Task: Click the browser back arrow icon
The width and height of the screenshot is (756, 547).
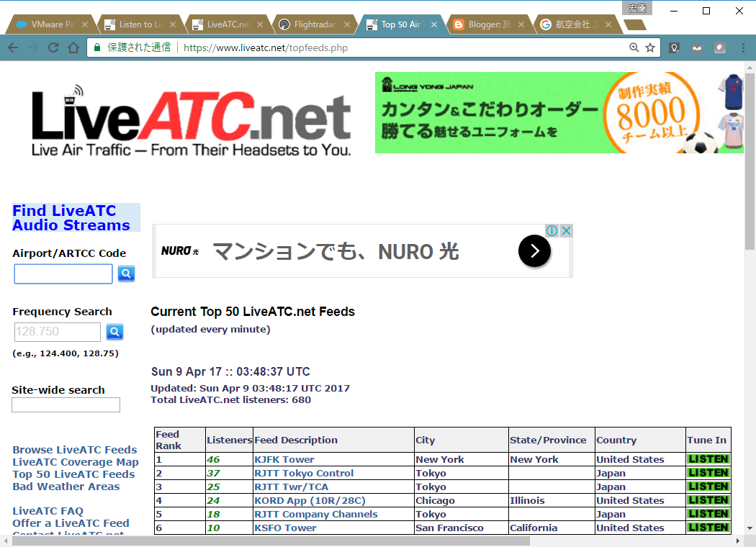Action: click(x=14, y=48)
